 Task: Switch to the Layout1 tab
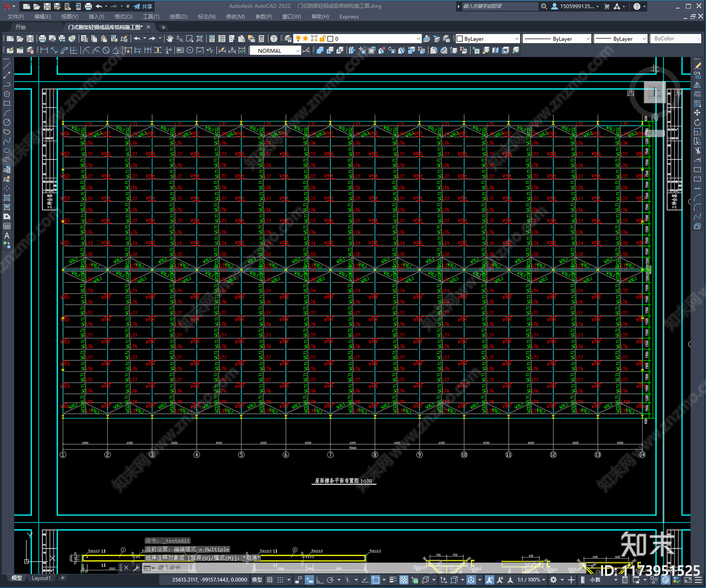click(x=41, y=578)
